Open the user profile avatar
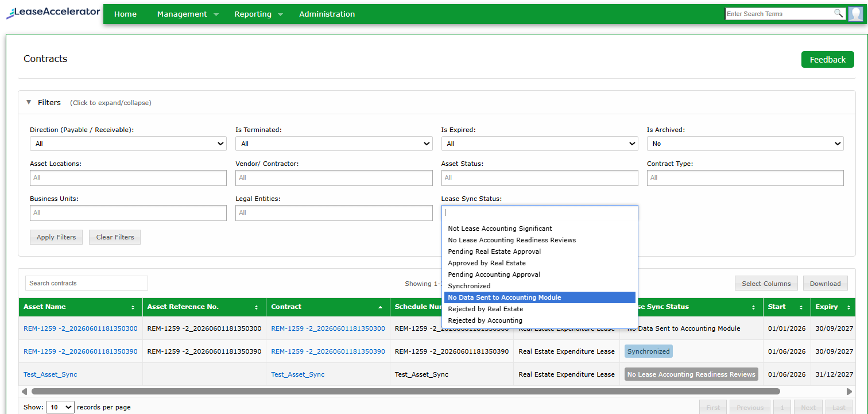Image resolution: width=868 pixels, height=414 pixels. [855, 14]
